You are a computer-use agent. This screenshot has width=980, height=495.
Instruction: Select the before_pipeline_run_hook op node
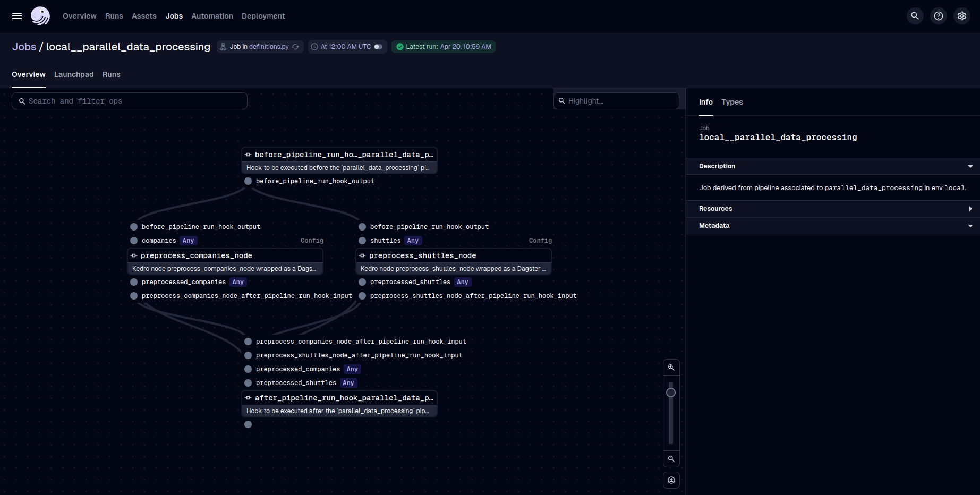click(x=339, y=160)
